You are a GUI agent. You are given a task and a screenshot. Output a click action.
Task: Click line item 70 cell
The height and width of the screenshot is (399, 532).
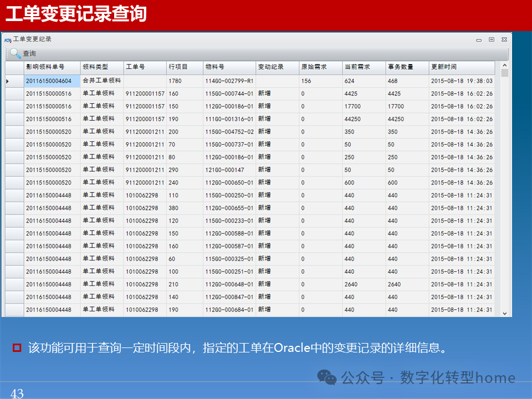tap(185, 145)
